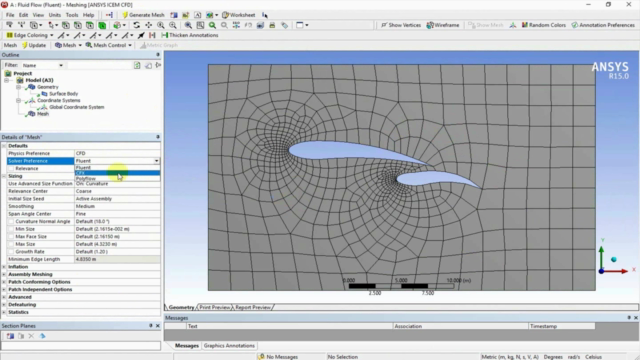This screenshot has height=360, width=640.
Task: Select the Project tree node
Action: 22,73
